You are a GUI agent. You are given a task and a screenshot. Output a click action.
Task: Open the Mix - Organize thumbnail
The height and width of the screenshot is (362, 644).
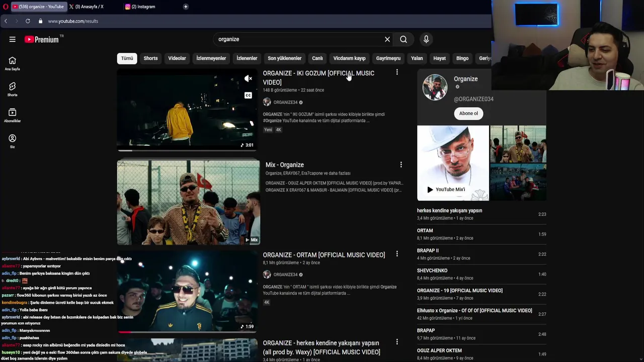tap(188, 202)
